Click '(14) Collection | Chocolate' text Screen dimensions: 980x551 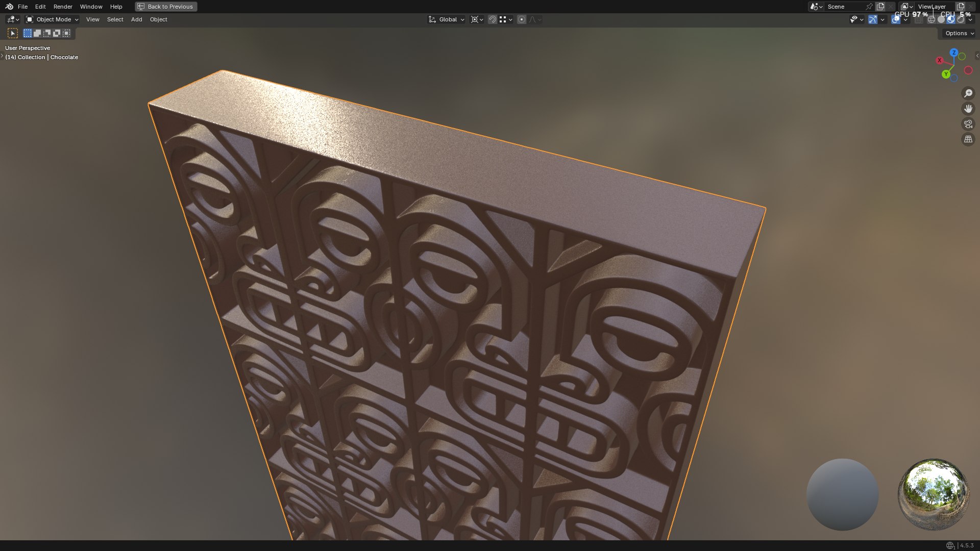42,57
